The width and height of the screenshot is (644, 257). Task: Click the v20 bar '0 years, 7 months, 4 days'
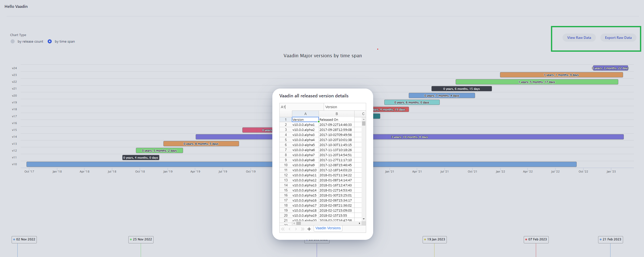tap(442, 96)
